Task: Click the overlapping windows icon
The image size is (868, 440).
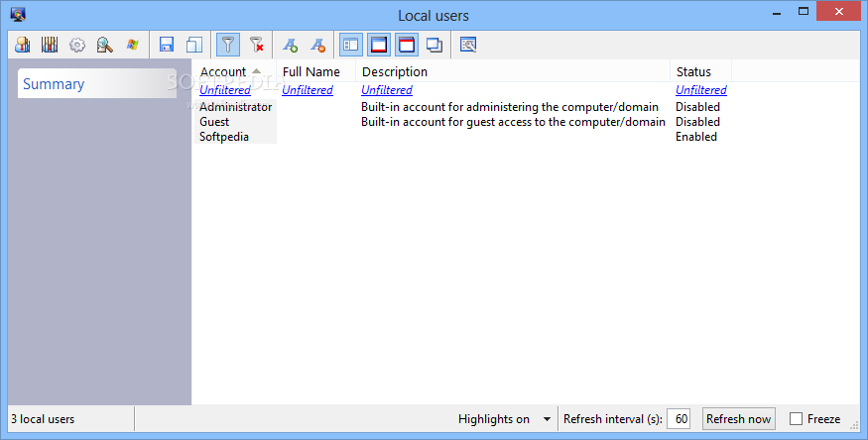Action: (x=434, y=45)
